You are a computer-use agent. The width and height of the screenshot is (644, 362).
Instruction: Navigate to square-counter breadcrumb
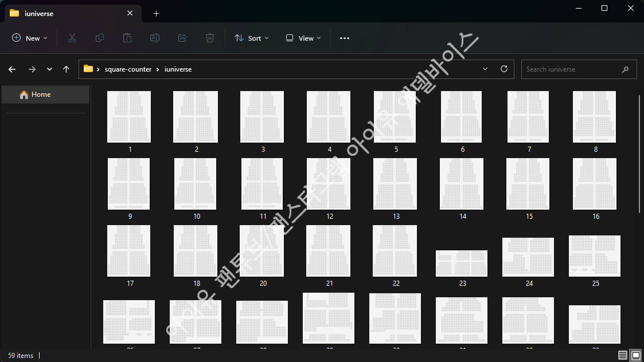pyautogui.click(x=128, y=69)
